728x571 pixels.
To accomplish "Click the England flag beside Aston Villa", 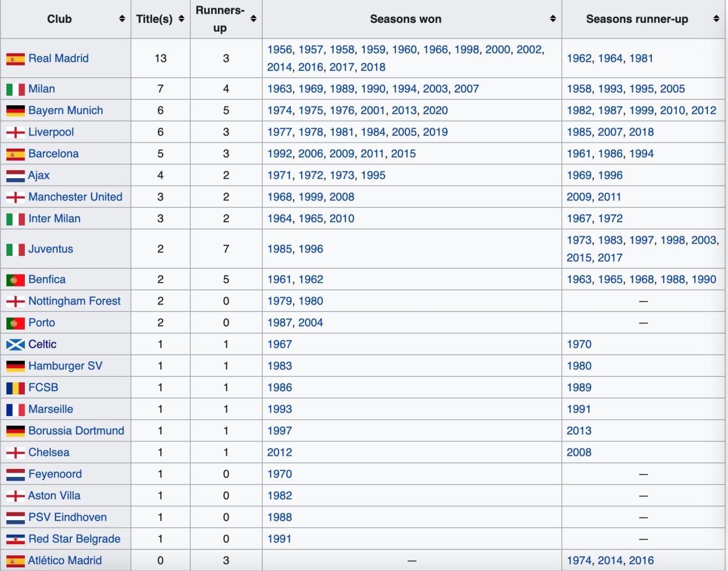I will coord(15,496).
